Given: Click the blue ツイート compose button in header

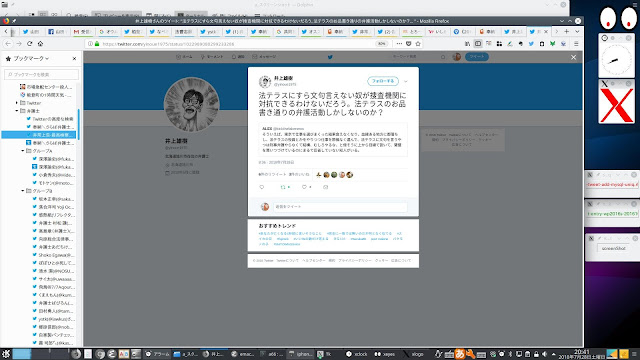Looking at the screenshot, I should (x=477, y=57).
